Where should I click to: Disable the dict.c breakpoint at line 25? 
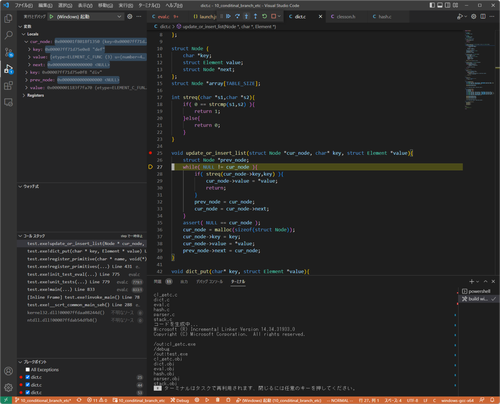[x=28, y=377]
